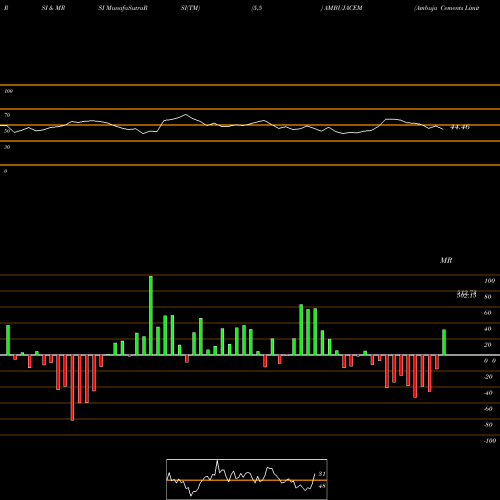The height and width of the screenshot is (500, 500).
Task: Click the 0 label below the RSI panel
Action: point(5,171)
